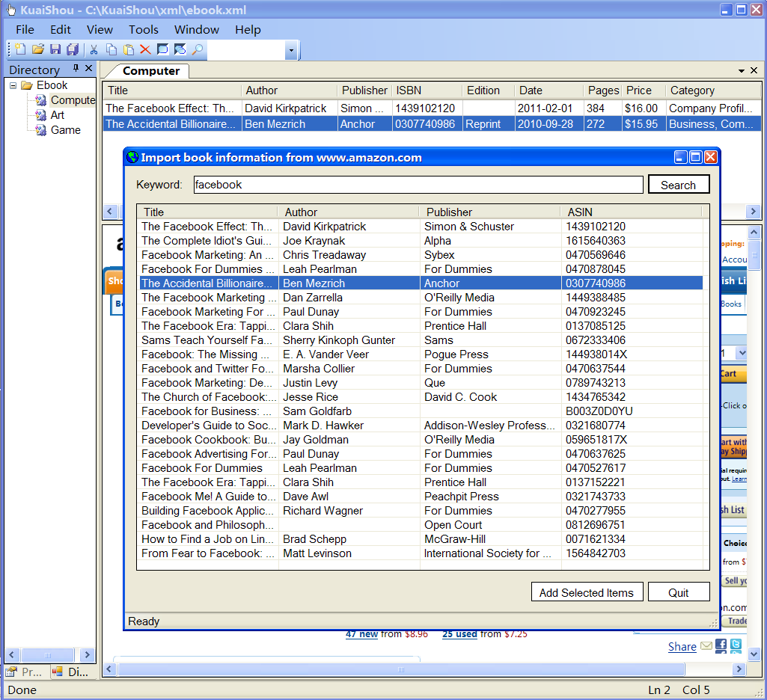Pin the Directory panel with pushpin
767x700 pixels.
click(x=76, y=69)
